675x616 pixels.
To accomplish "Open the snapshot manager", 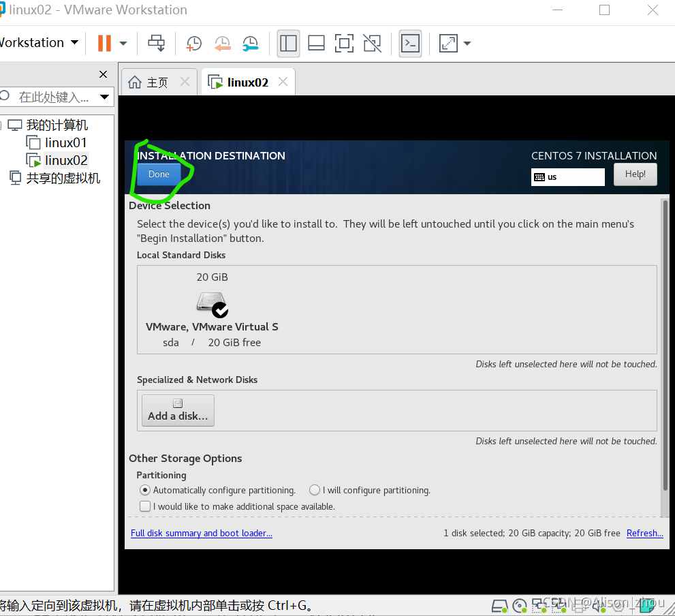I will coord(251,43).
